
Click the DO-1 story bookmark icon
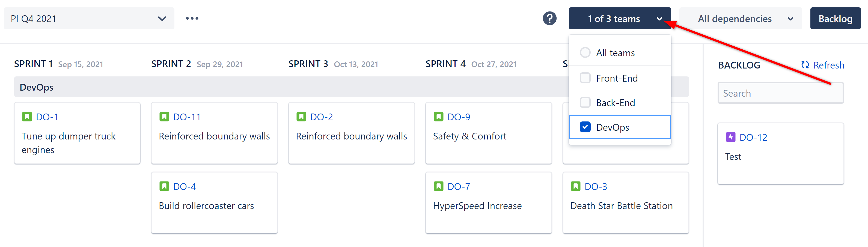click(x=27, y=117)
